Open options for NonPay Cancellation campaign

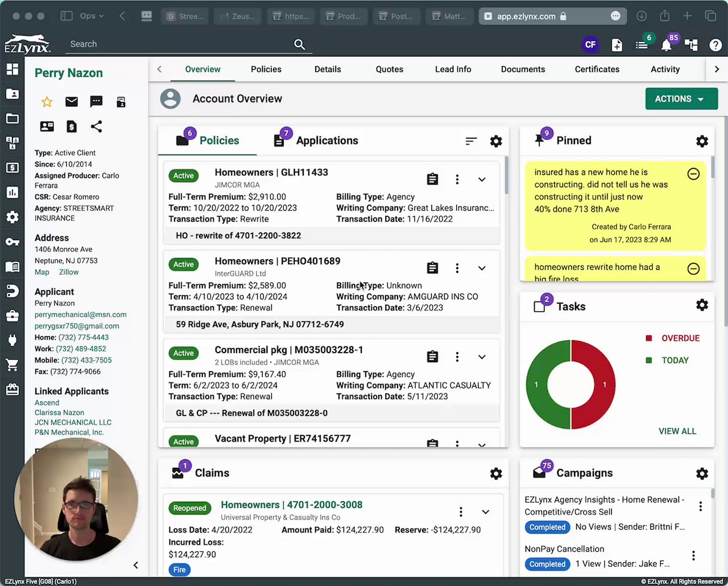pos(693,555)
